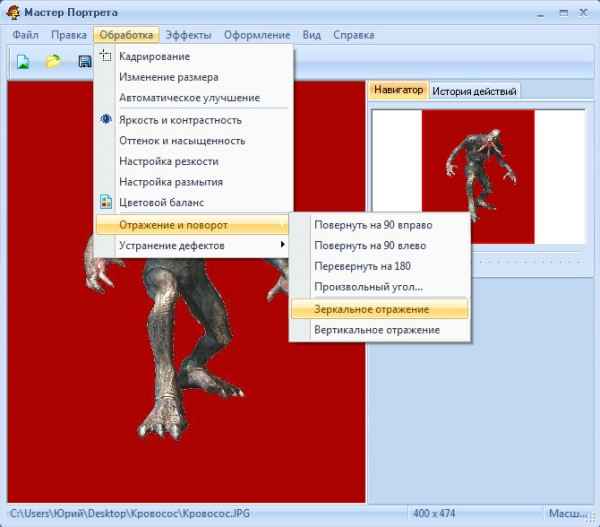Click the crop icon beside Кадрирование
The width and height of the screenshot is (600, 527).
pos(106,57)
